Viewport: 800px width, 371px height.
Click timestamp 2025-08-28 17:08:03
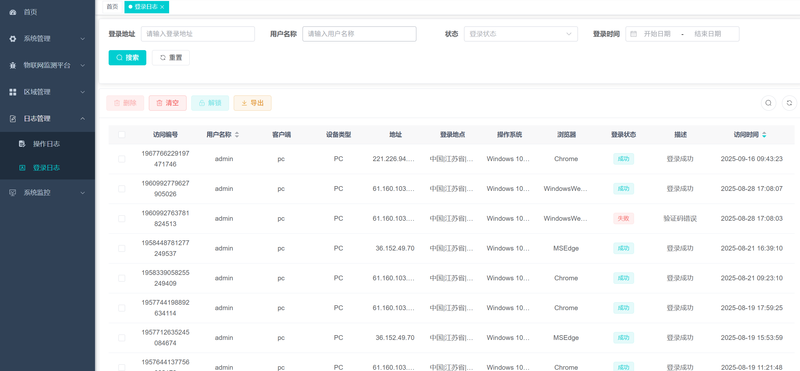point(752,218)
